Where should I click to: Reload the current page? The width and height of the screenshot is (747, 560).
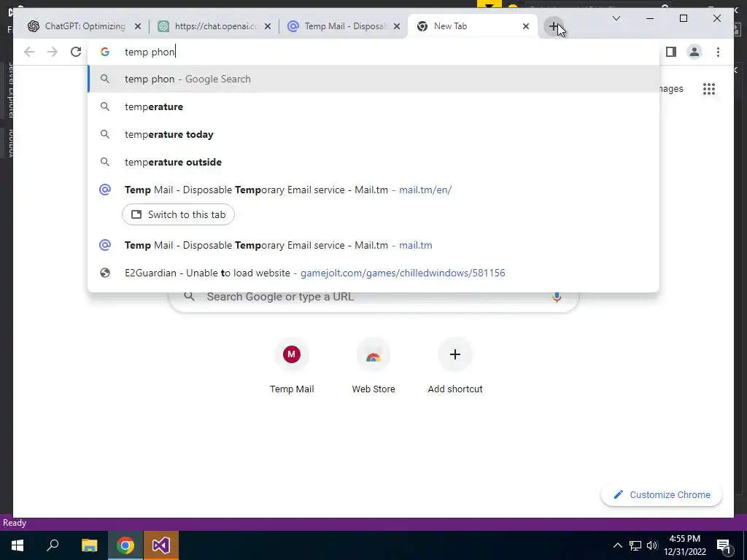(x=76, y=52)
